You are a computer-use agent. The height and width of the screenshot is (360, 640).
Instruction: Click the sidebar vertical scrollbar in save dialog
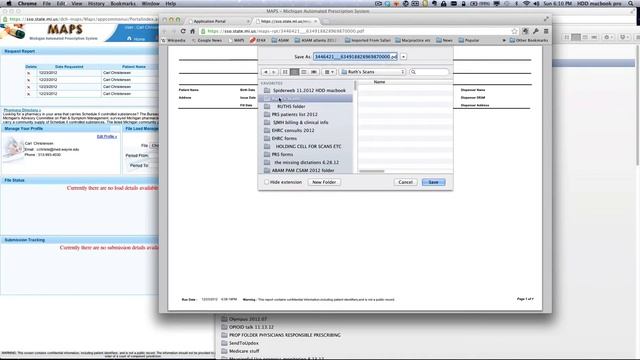click(355, 86)
